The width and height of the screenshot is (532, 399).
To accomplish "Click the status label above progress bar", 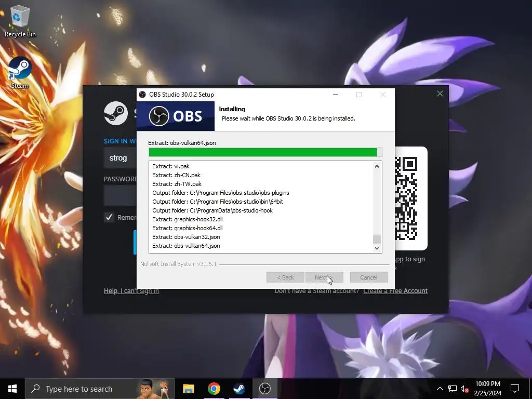I will coord(182,143).
